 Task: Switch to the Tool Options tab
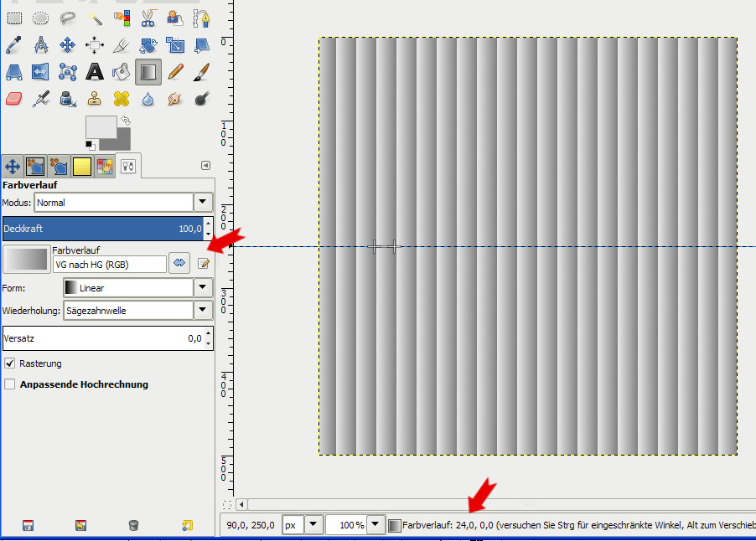tap(127, 167)
